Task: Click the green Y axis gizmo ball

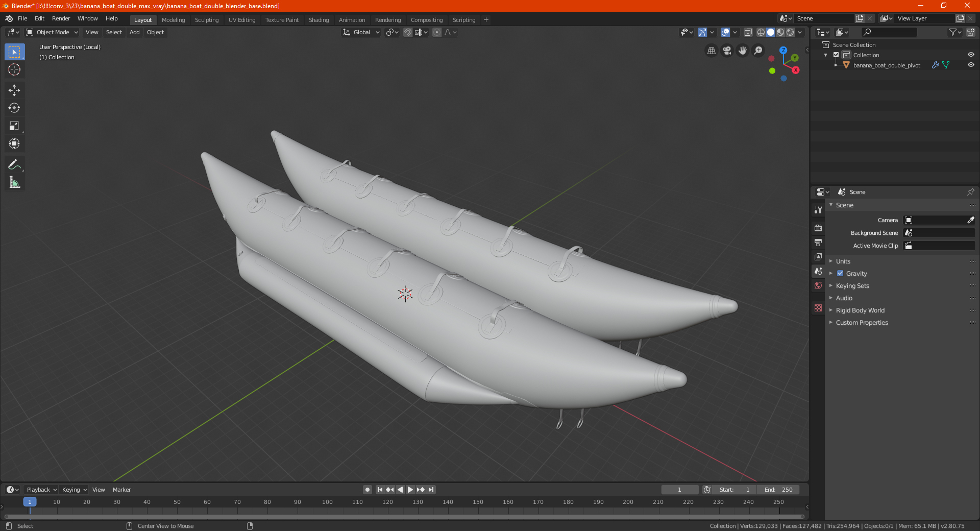Action: pos(795,58)
